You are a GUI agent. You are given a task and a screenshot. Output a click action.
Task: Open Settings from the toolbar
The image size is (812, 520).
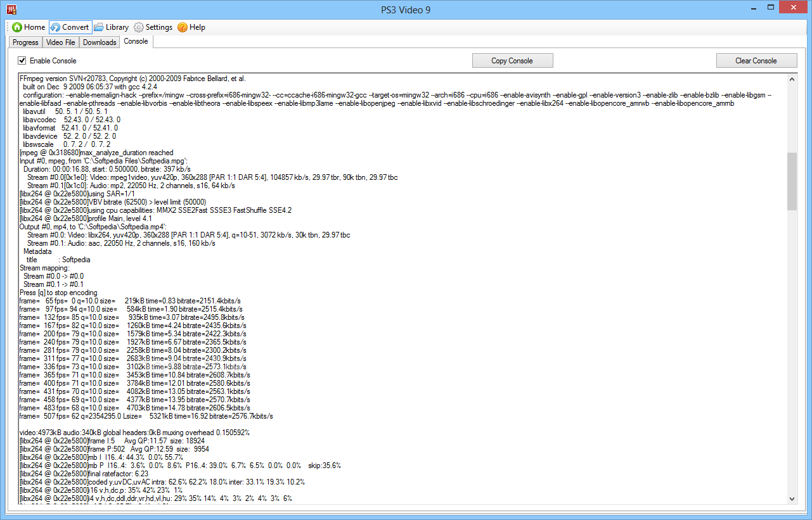[x=153, y=27]
